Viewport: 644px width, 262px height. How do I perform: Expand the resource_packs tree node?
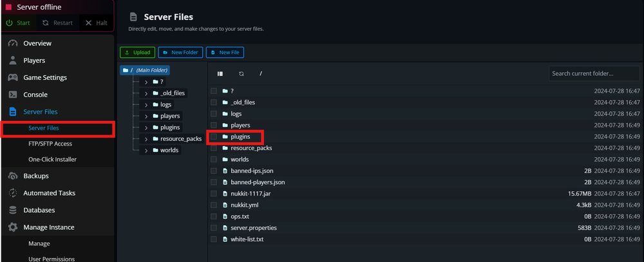pyautogui.click(x=146, y=139)
